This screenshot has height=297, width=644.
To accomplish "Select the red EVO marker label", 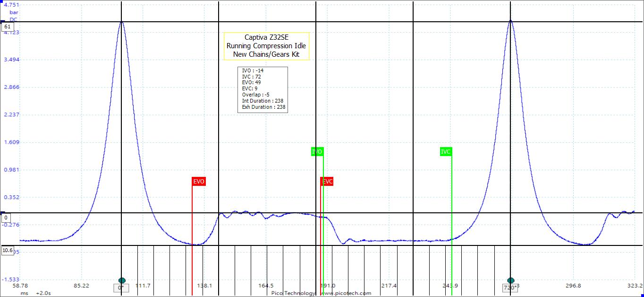I will click(199, 182).
